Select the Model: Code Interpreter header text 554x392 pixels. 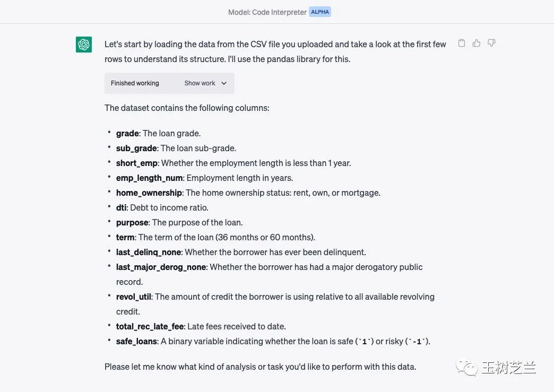[267, 12]
